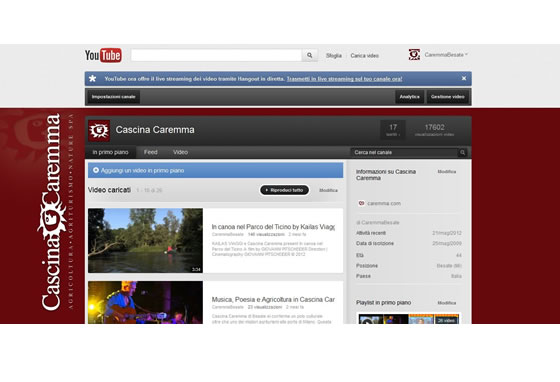
Task: Open In canoa nel Parco del Ticino title
Action: click(273, 227)
